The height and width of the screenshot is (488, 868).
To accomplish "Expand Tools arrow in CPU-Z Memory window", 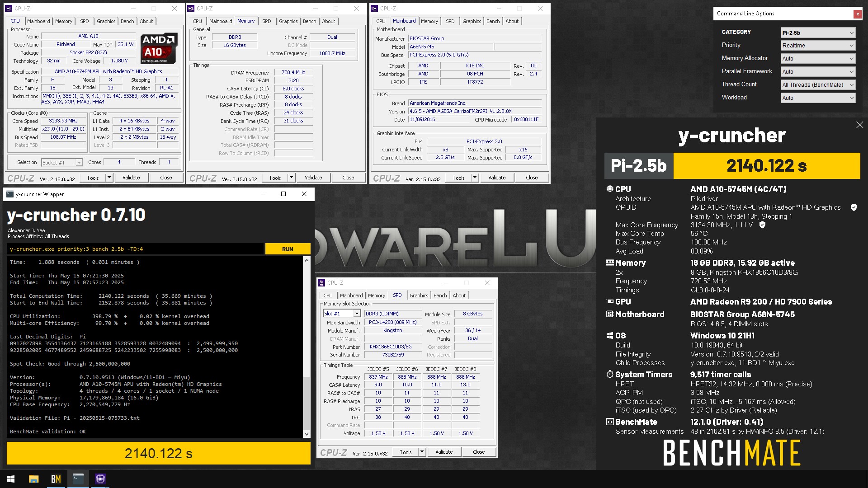I will tap(291, 178).
